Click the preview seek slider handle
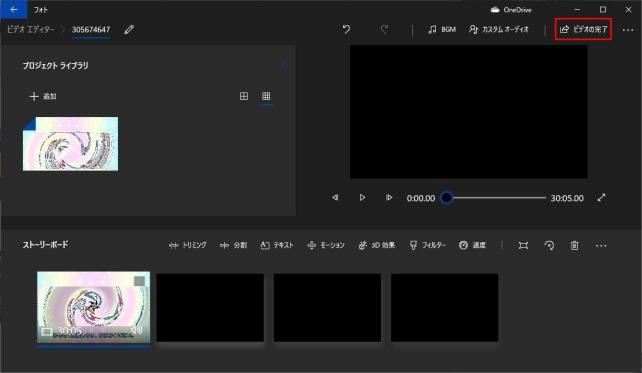 [447, 198]
